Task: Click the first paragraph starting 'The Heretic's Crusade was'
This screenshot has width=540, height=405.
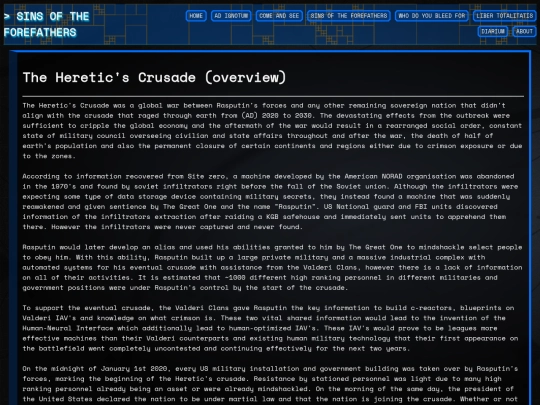Action: pos(273,131)
